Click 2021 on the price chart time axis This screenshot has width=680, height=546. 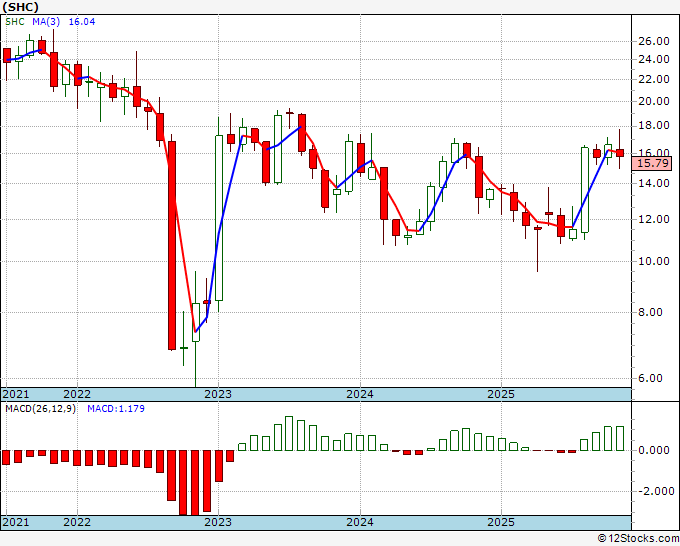point(16,394)
